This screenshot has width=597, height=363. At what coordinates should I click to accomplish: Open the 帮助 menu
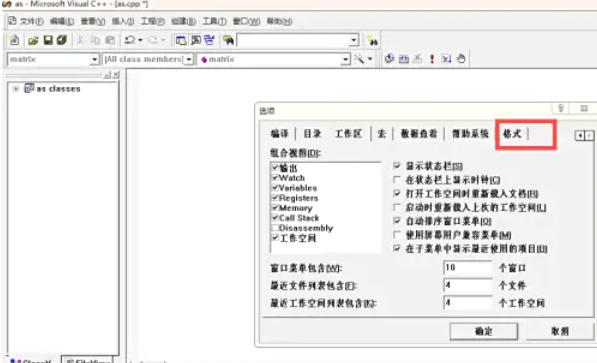point(279,21)
